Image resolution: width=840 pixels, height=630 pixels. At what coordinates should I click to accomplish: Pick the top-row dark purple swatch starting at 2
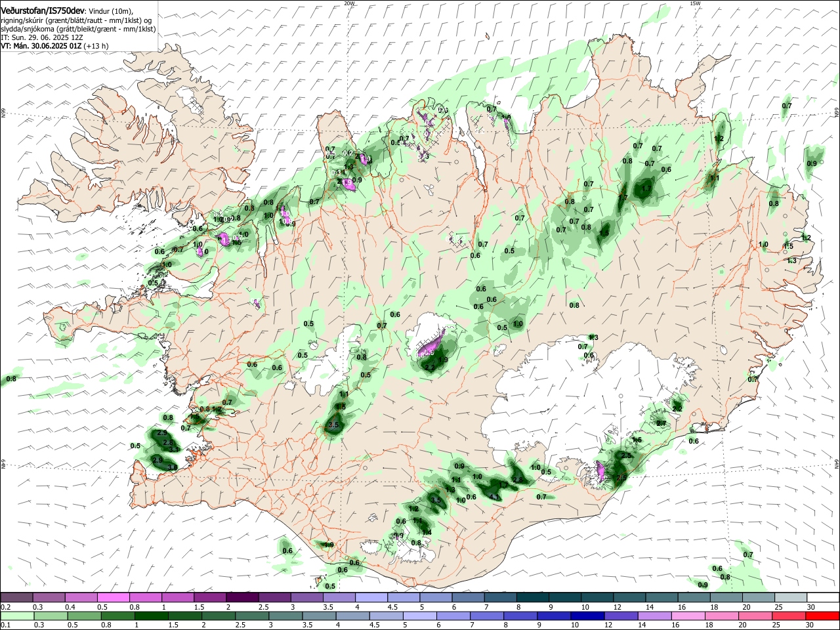(242, 597)
